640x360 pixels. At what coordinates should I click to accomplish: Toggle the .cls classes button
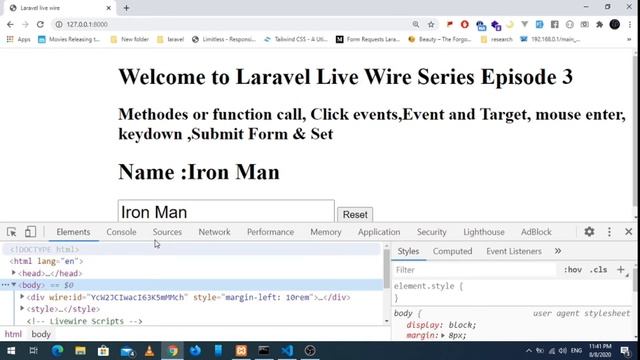598,270
